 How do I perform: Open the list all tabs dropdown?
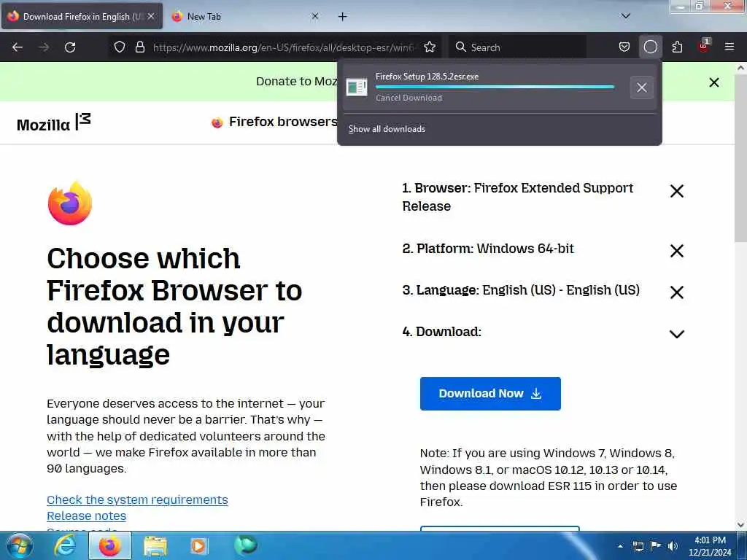pyautogui.click(x=625, y=16)
